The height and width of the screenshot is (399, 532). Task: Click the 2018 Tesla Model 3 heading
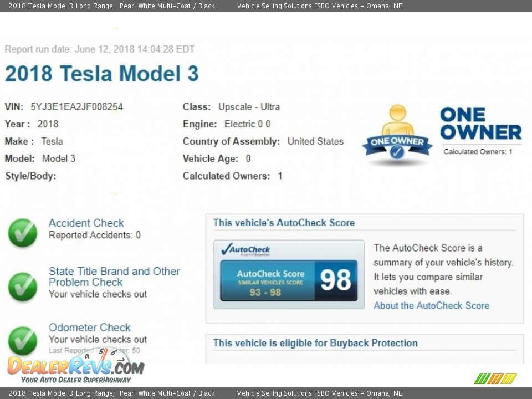(x=102, y=74)
